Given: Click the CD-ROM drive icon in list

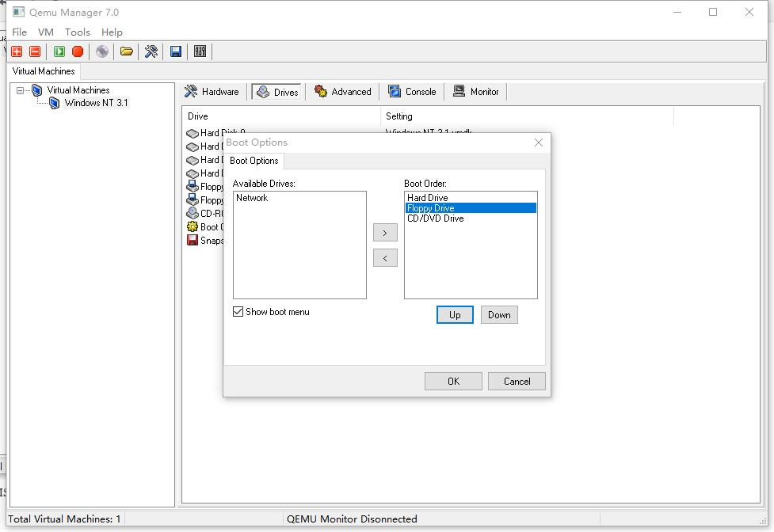Looking at the screenshot, I should tap(192, 214).
